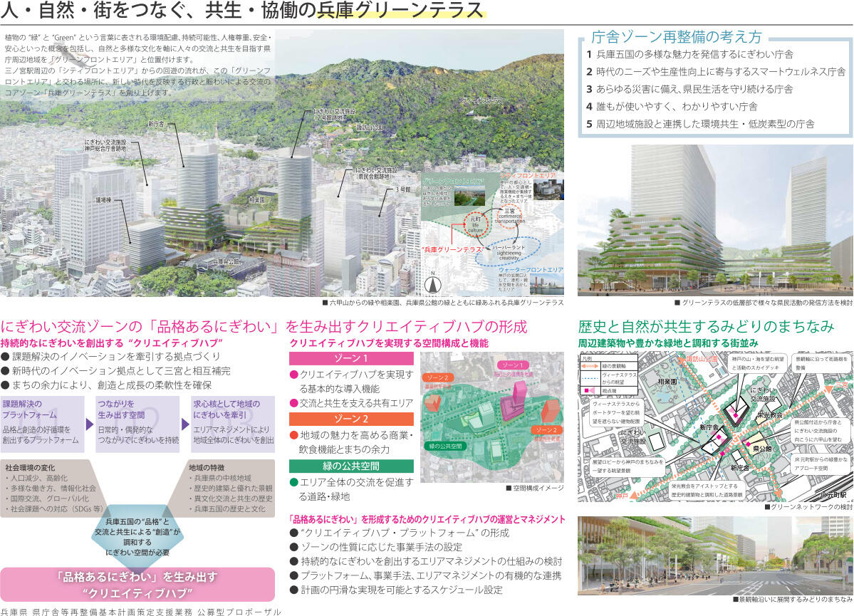Select item 4 誰もが使いやすく、わかりやすい庁舎

pos(672,107)
